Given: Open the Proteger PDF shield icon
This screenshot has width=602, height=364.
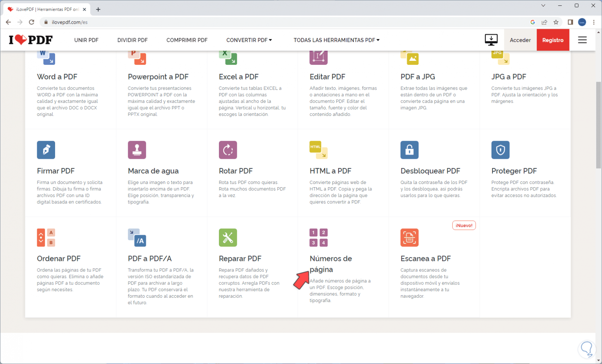Looking at the screenshot, I should (500, 150).
